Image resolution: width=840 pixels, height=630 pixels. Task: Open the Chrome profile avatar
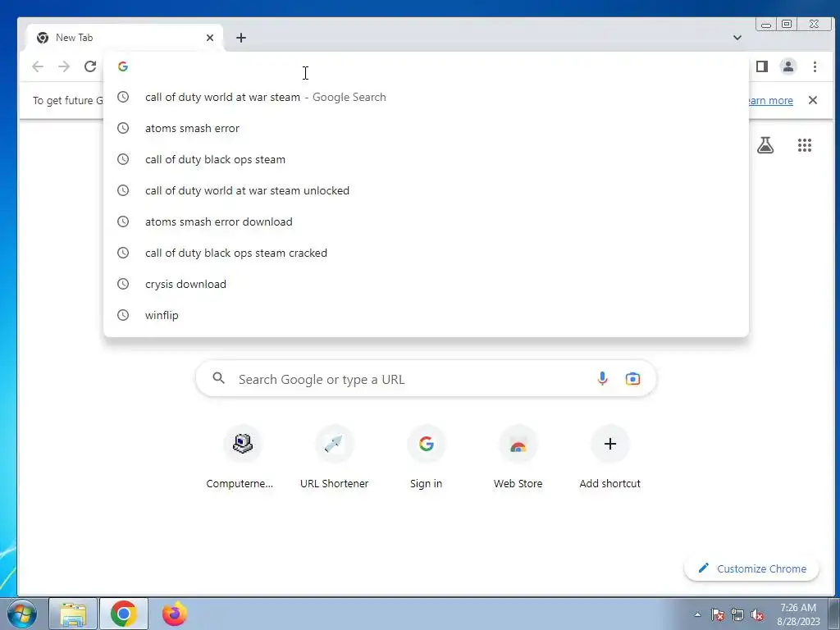coord(788,66)
